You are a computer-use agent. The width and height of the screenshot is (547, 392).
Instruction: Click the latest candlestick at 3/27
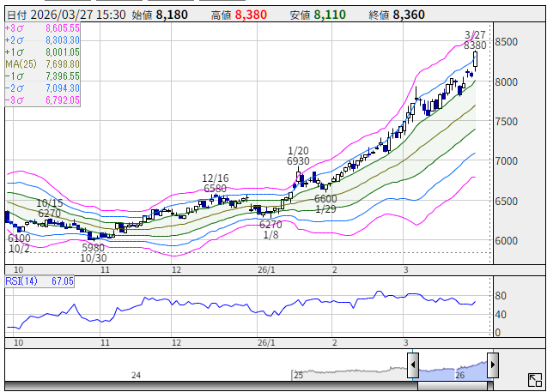(475, 58)
